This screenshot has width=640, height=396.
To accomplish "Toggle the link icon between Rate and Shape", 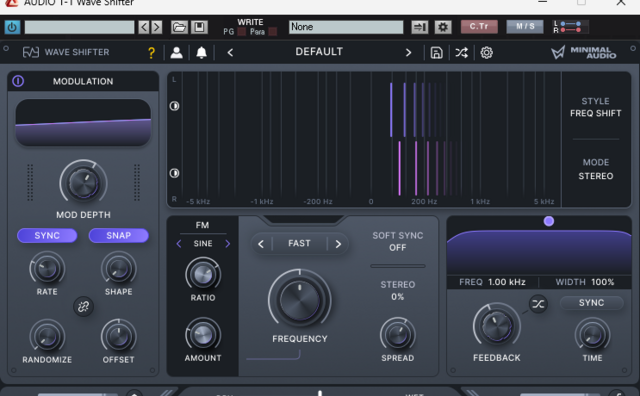I will 83,306.
